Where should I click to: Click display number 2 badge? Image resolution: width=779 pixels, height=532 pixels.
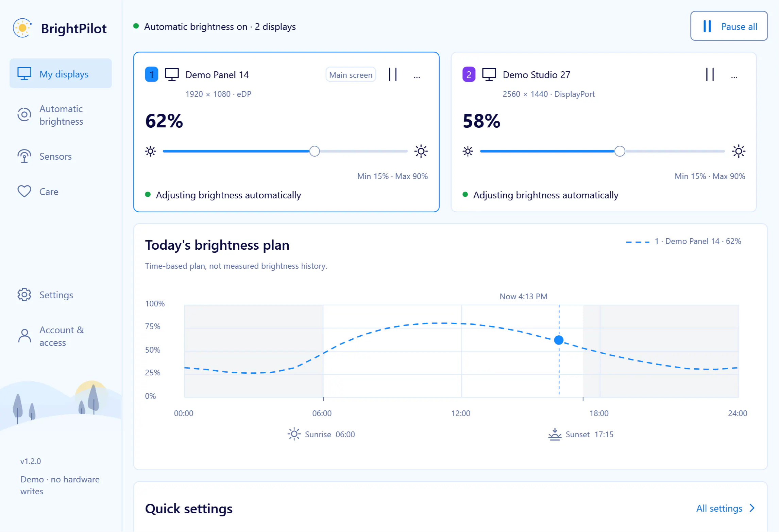pyautogui.click(x=469, y=74)
